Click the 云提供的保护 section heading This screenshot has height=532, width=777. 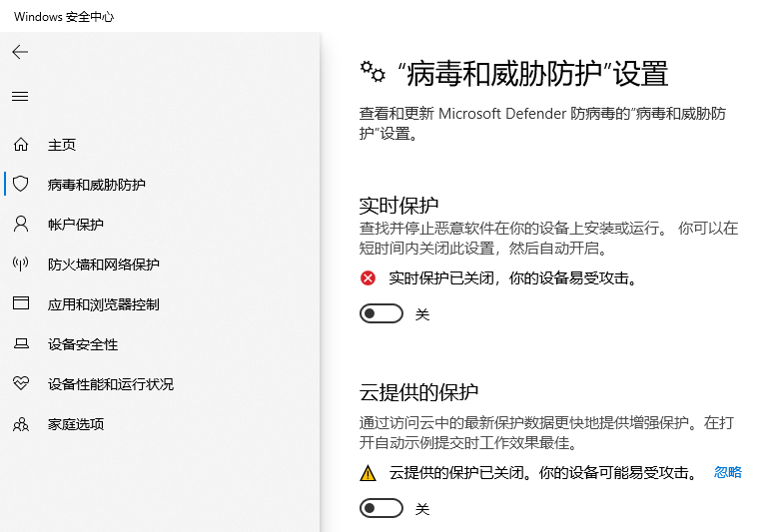click(x=418, y=392)
